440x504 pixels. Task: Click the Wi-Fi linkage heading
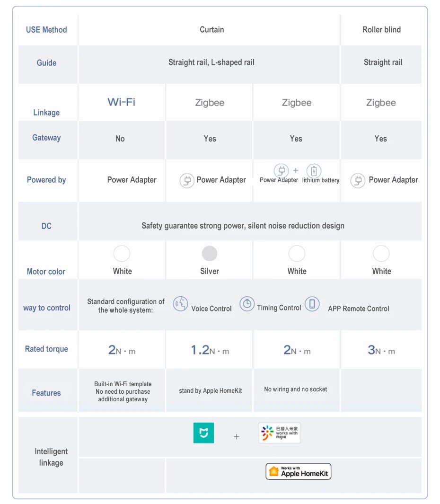(x=122, y=102)
